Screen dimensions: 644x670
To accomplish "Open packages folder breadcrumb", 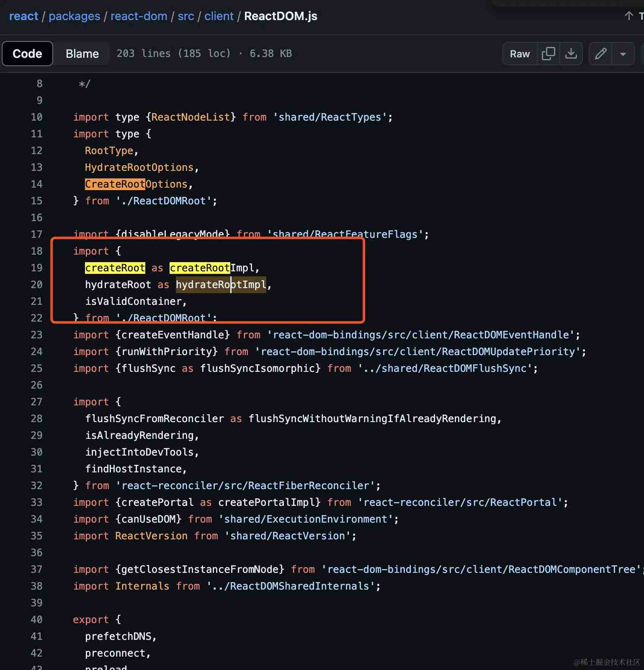I will (x=75, y=16).
